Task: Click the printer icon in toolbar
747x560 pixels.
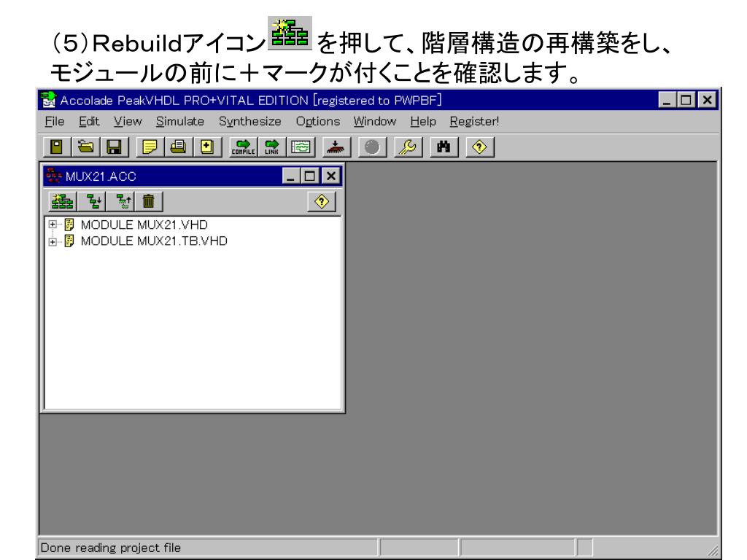Action: 178,147
